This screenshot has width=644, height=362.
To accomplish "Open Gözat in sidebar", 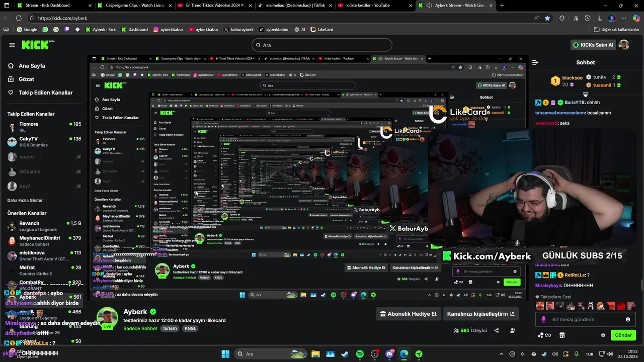I will click(x=21, y=79).
